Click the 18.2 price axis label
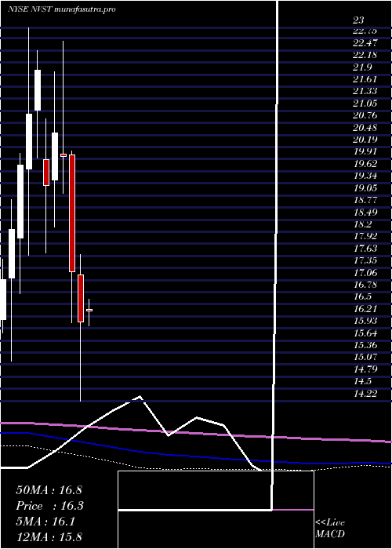 point(362,224)
